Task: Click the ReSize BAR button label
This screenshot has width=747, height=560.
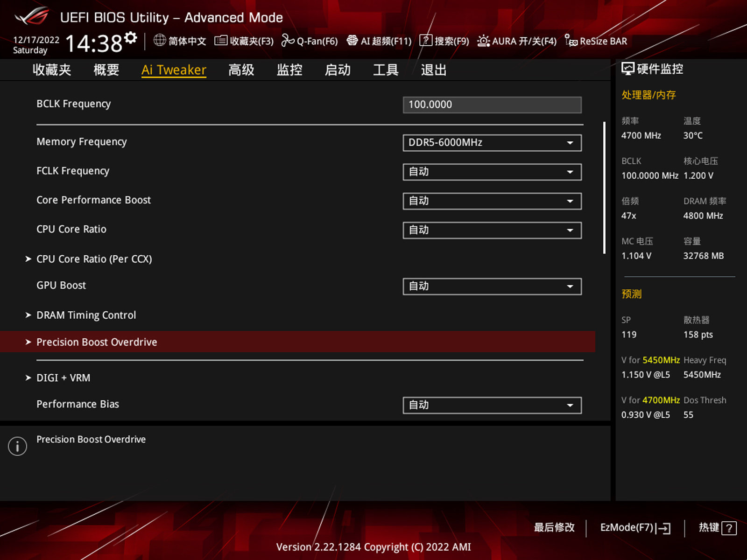Action: pyautogui.click(x=603, y=41)
